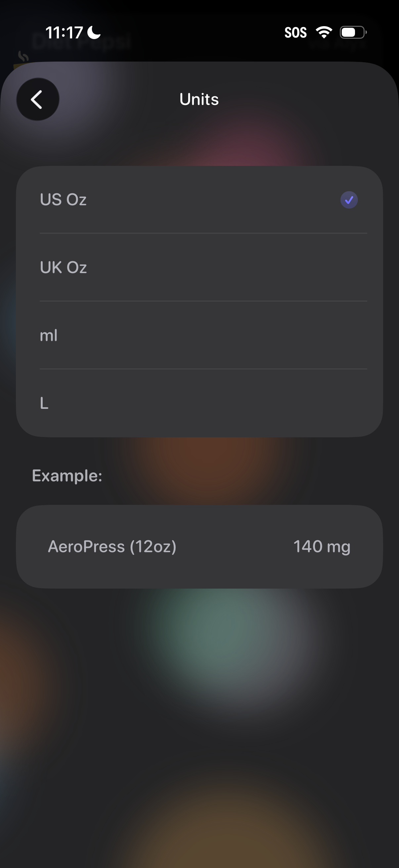Tap the AeroPress (12oz) example text
399x868 pixels.
[x=112, y=547]
